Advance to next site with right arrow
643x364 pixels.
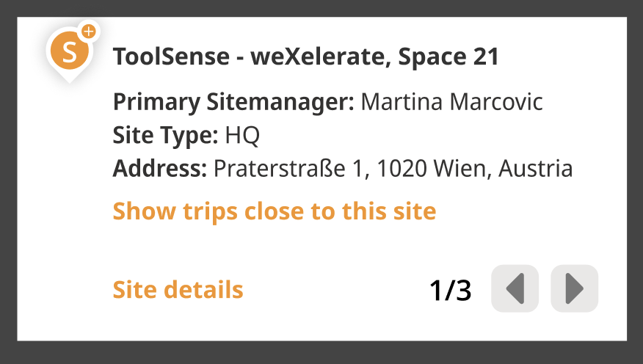pyautogui.click(x=574, y=288)
